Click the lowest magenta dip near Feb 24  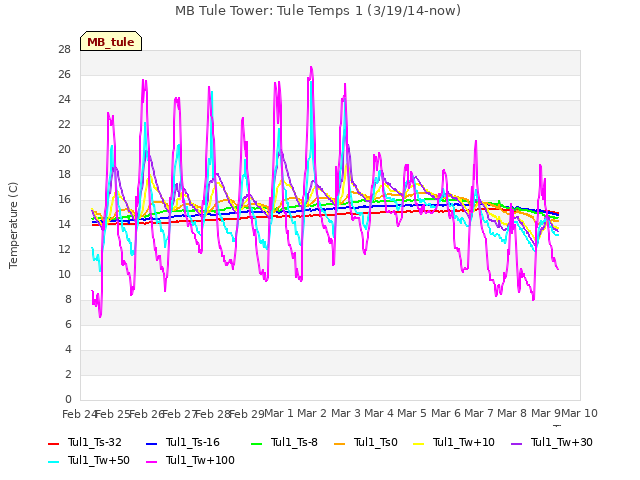point(100,316)
